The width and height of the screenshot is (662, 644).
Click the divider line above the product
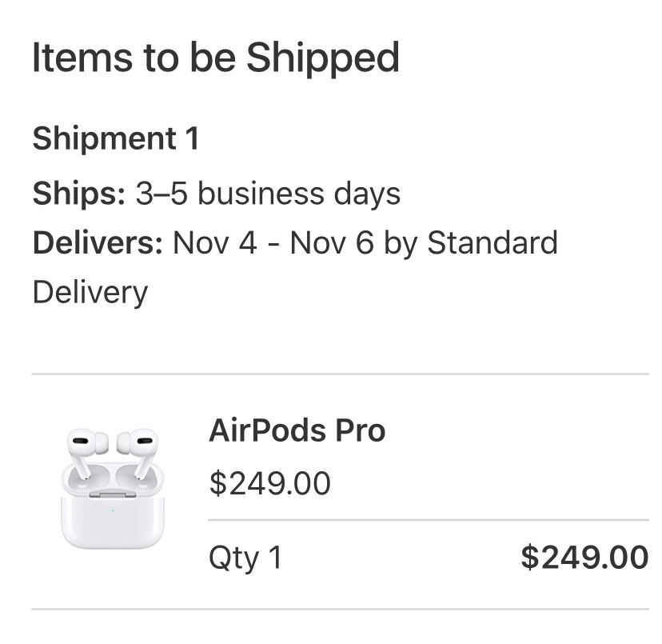[x=340, y=374]
